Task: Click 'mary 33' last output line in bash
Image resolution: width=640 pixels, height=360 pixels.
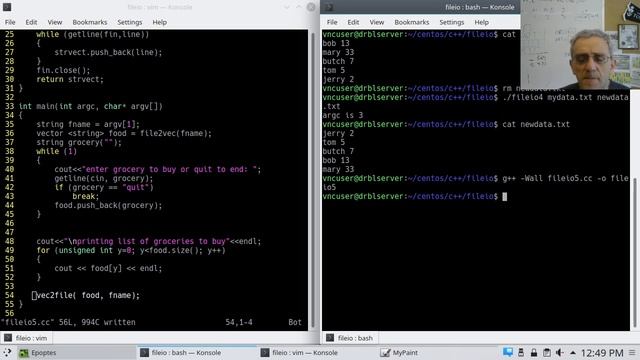Action: (x=338, y=169)
